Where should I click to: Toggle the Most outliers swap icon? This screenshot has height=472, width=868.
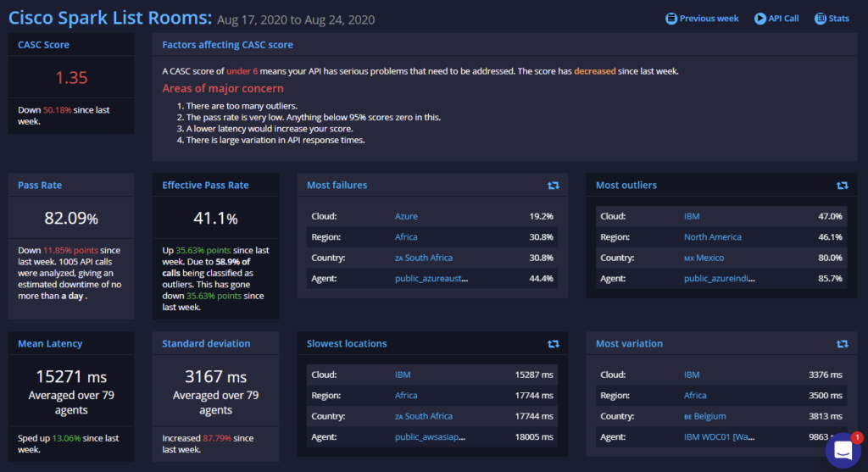coord(842,186)
